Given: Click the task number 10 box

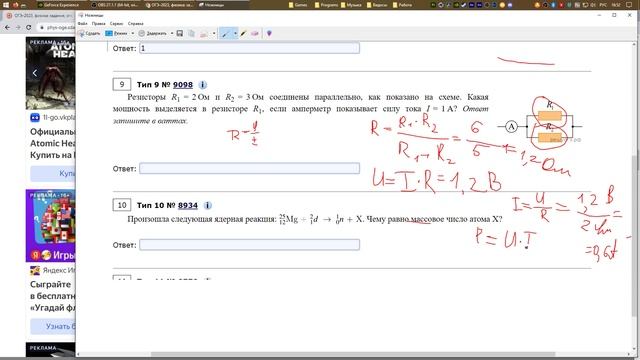Looking at the screenshot, I should pyautogui.click(x=122, y=205).
